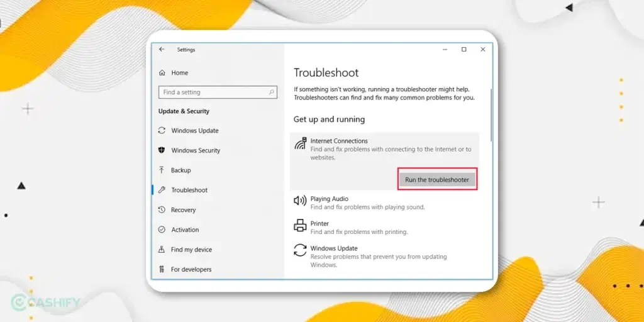
Task: Open Windows Update in sidebar
Action: point(195,131)
